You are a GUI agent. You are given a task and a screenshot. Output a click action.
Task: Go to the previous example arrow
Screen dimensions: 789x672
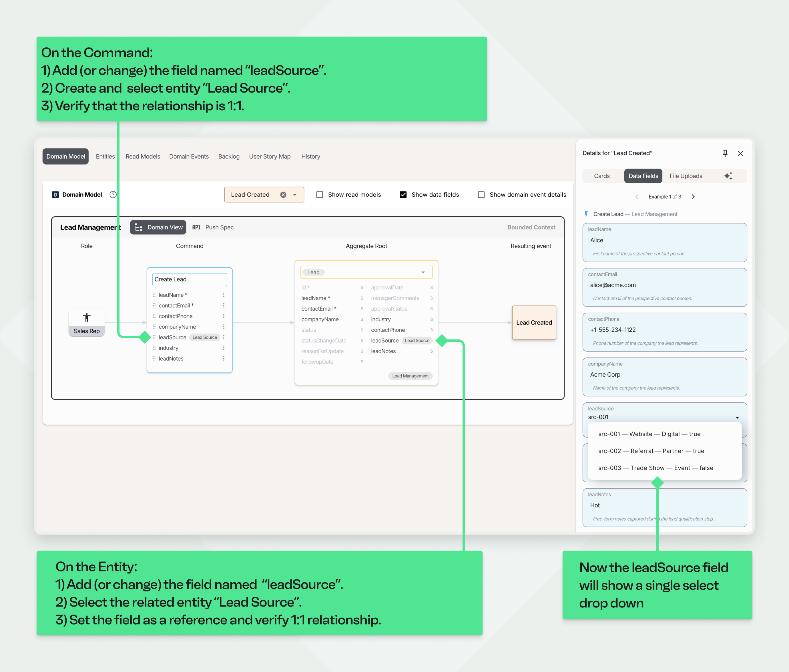click(637, 197)
